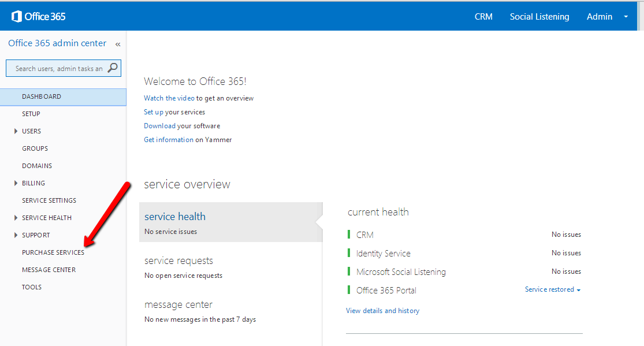Open the Get information Yammer link
The width and height of the screenshot is (644, 346).
pyautogui.click(x=168, y=140)
